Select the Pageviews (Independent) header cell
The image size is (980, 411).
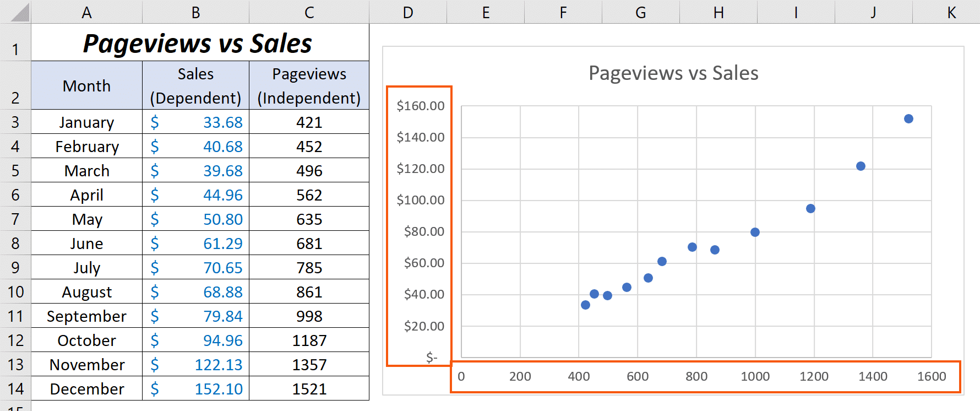coord(309,85)
